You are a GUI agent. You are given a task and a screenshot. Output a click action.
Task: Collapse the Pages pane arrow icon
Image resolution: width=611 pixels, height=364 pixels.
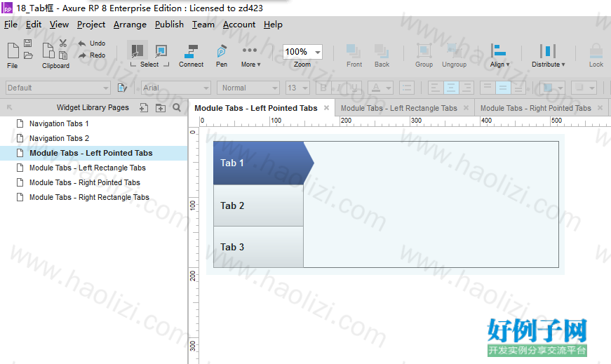tap(10, 107)
